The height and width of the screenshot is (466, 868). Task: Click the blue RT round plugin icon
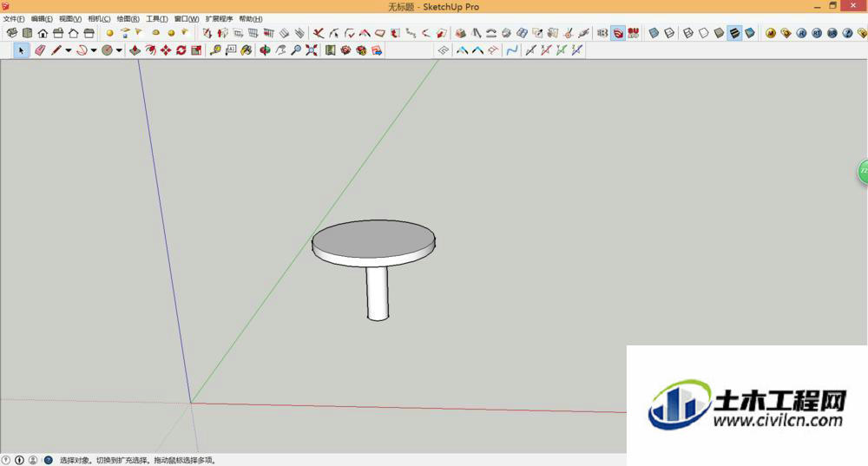coord(817,33)
